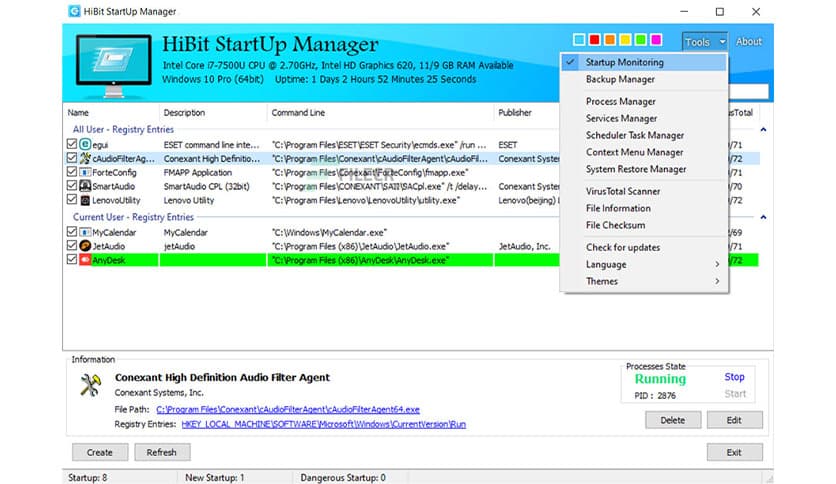
Task: Pick the light blue theme swatch
Action: coord(579,39)
